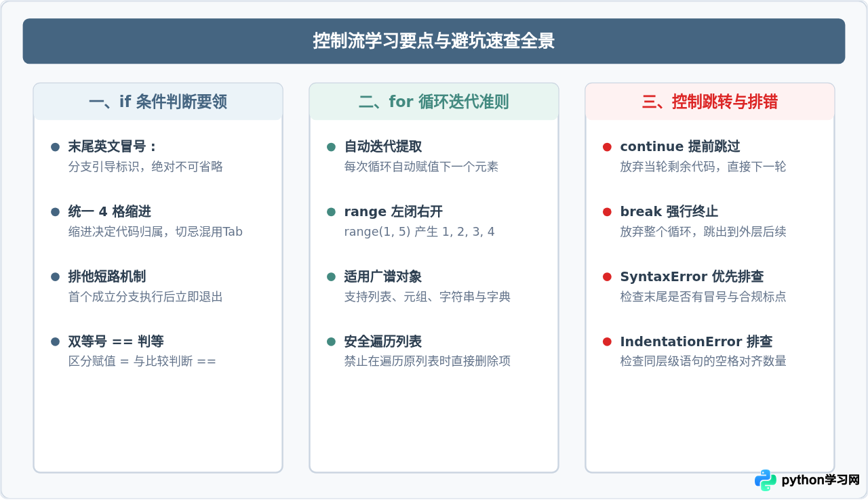Click the heading range 左闭右开
This screenshot has height=500, width=868.
pyautogui.click(x=393, y=211)
